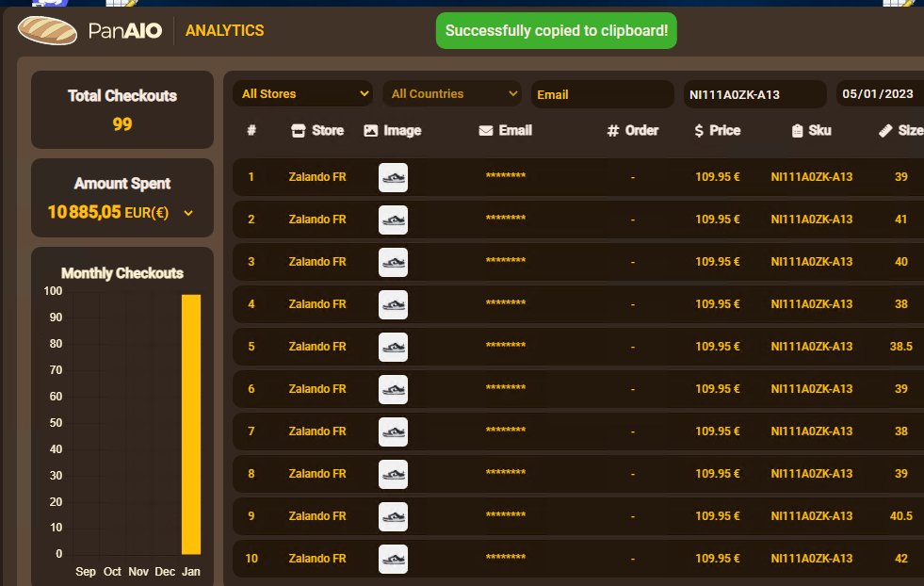Image resolution: width=924 pixels, height=586 pixels.
Task: Copy masked email in row 5
Action: coord(506,346)
